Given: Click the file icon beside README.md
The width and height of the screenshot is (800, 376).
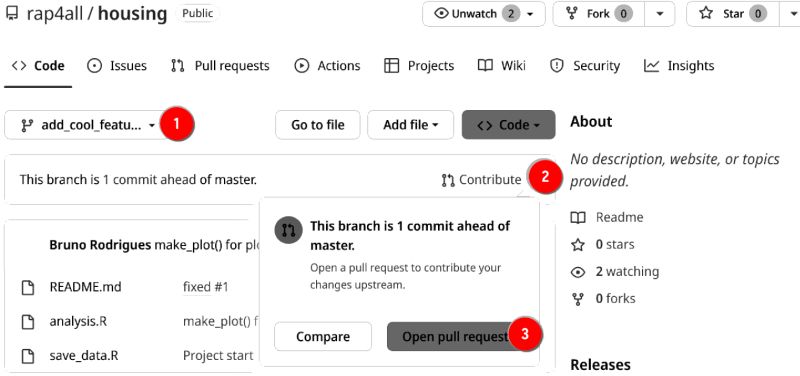Looking at the screenshot, I should click(27, 288).
